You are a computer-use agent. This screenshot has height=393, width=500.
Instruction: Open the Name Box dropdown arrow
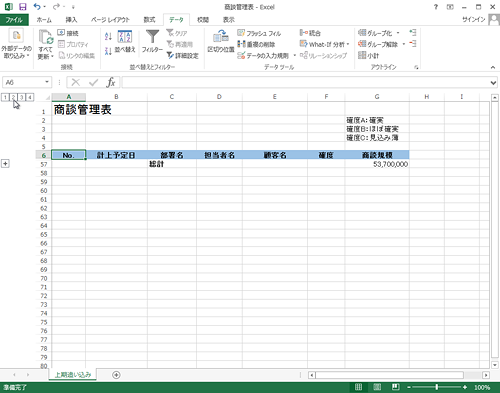point(47,82)
